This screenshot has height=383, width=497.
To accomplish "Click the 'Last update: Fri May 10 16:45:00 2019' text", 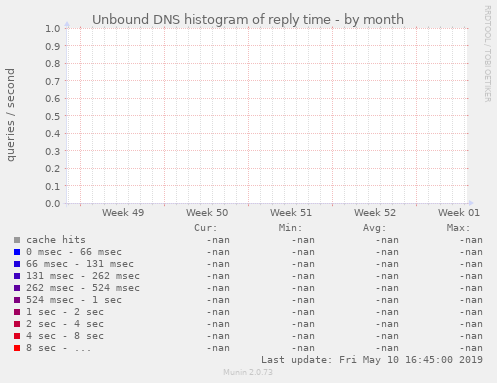I will pyautogui.click(x=372, y=360).
